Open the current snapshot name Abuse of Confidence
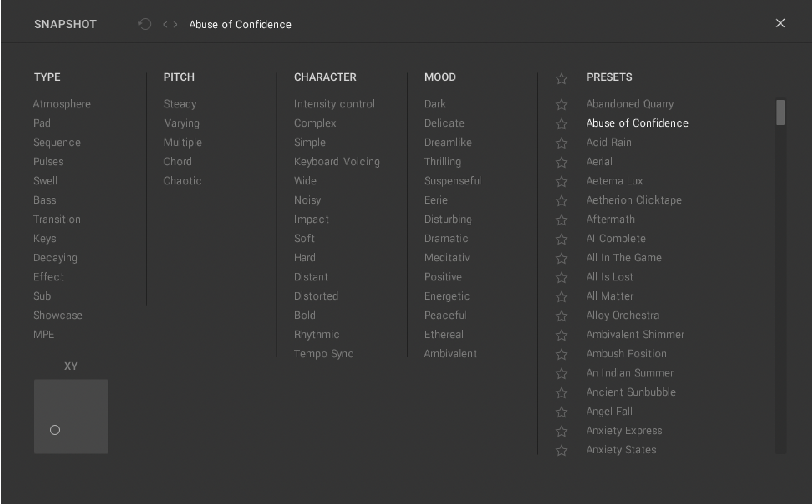The width and height of the screenshot is (812, 504). 240,25
